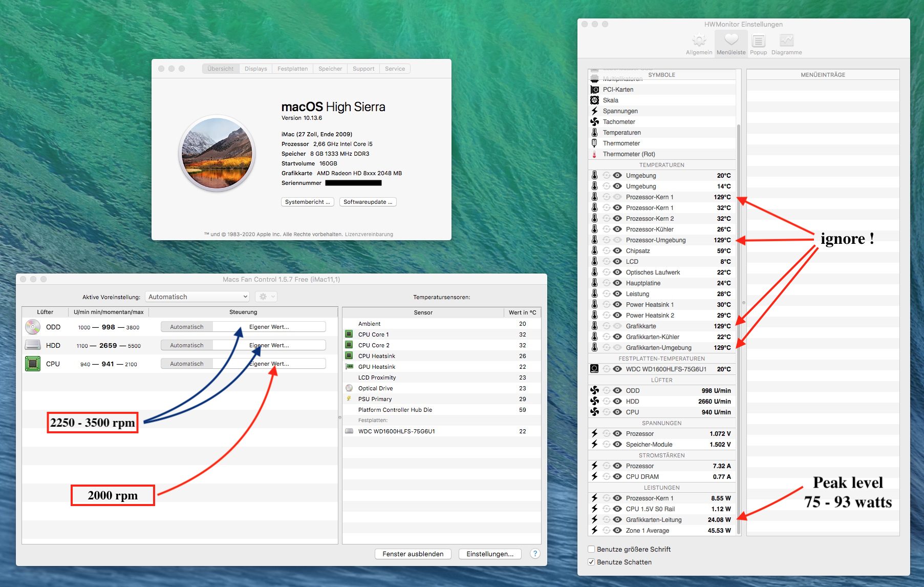This screenshot has width=924, height=587.
Task: Toggle eye for Hauptplatine sensor
Action: pyautogui.click(x=617, y=283)
